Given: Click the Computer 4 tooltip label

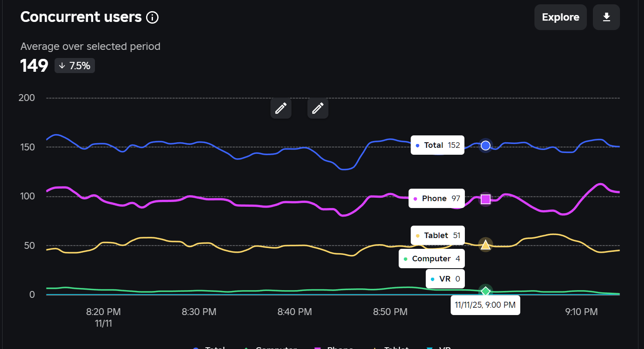Looking at the screenshot, I should point(432,259).
